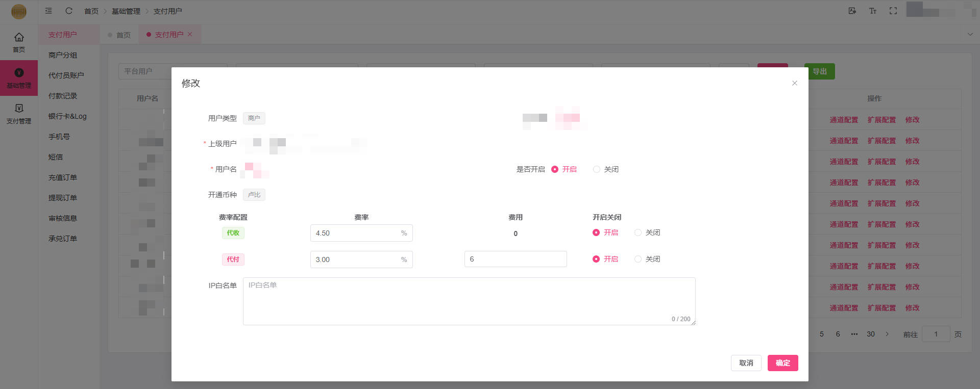Select 关闭 radio in 代收 row
The height and width of the screenshot is (389, 980).
(638, 232)
